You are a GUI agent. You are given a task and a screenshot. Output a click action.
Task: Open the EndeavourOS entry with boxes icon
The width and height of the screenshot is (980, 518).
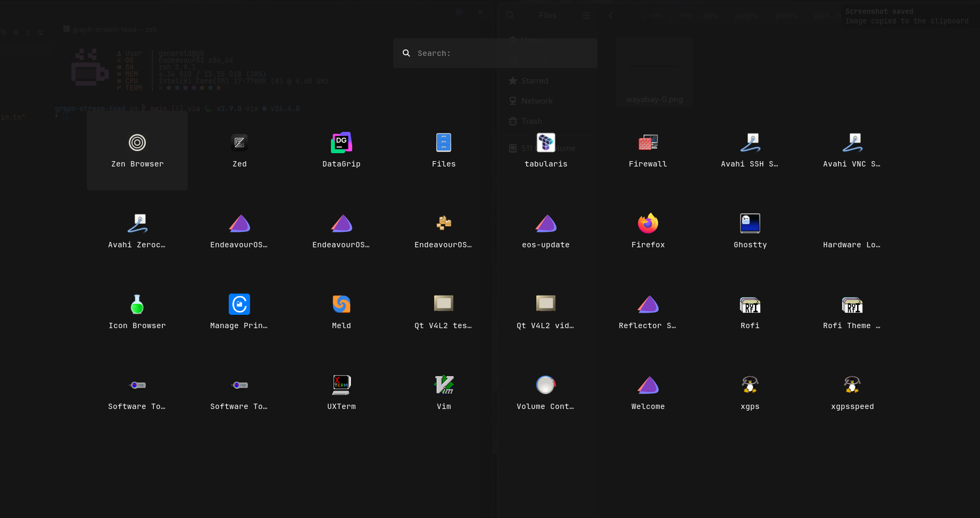pyautogui.click(x=444, y=232)
